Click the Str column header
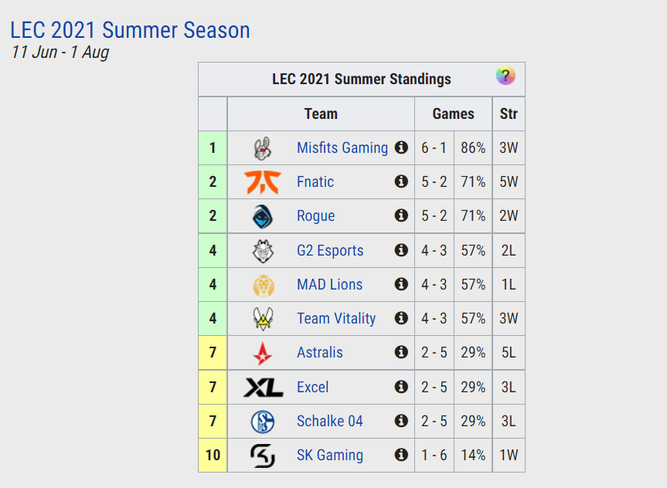 coord(509,114)
